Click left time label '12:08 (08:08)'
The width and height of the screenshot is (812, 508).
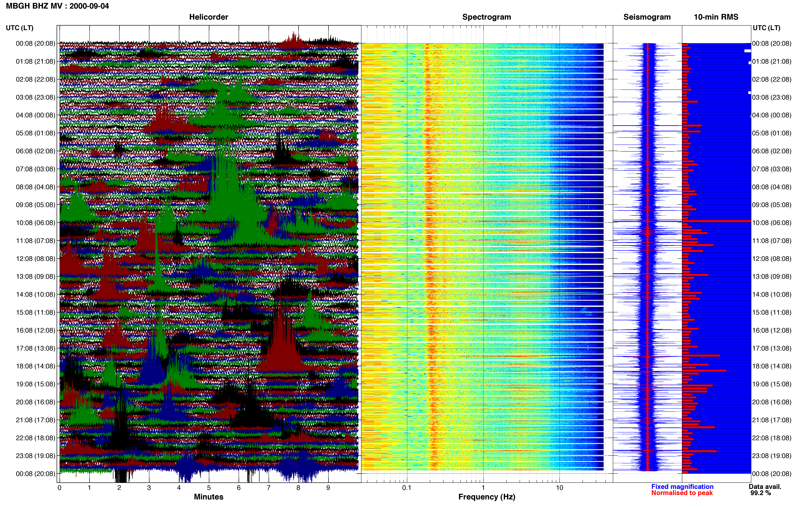(x=36, y=259)
